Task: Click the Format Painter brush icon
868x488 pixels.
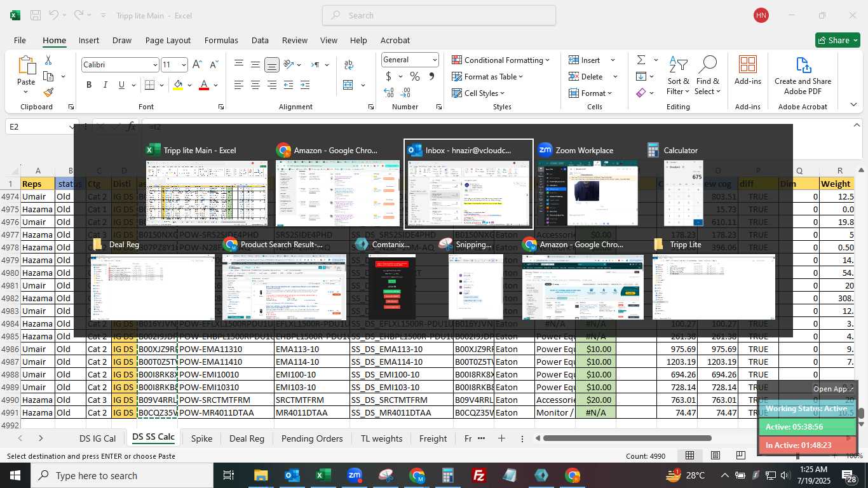Action: 48,92
